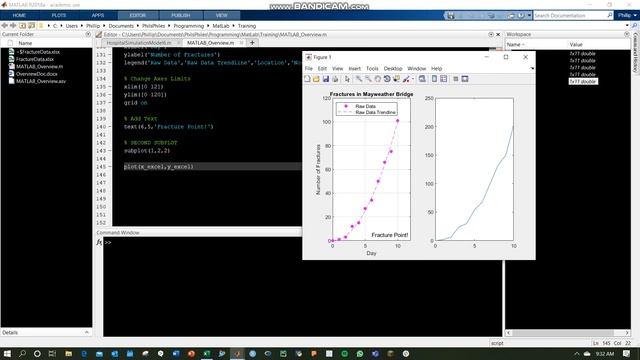The width and height of the screenshot is (640, 360).
Task: Open Editor panel actions dropdown button
Action: click(491, 35)
